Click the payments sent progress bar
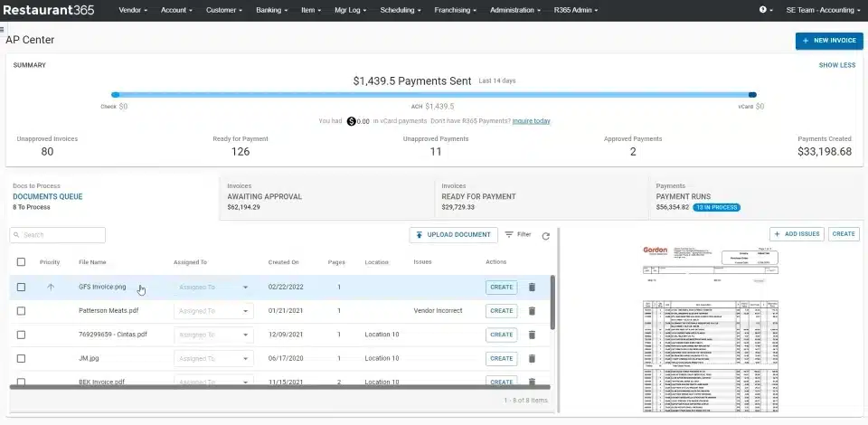868x425 pixels. 434,94
